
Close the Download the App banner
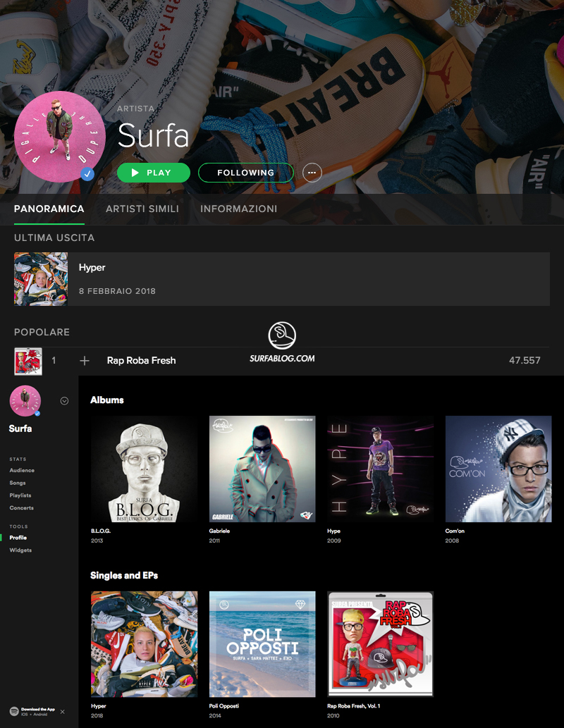pos(62,712)
